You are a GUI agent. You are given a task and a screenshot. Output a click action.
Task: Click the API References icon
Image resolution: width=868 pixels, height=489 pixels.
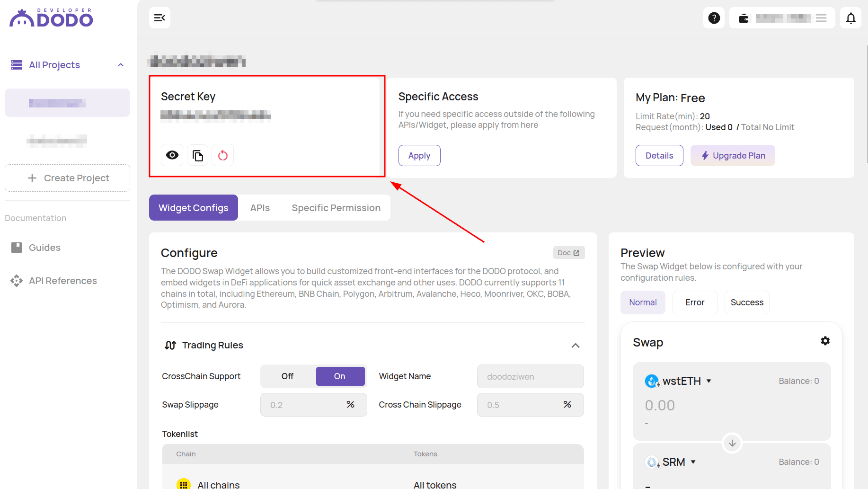pos(17,281)
